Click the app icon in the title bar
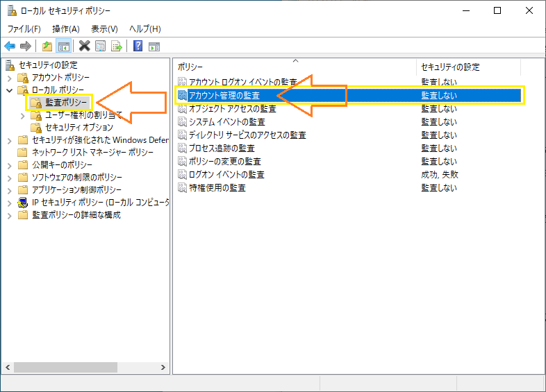The width and height of the screenshot is (546, 392). click(x=12, y=11)
